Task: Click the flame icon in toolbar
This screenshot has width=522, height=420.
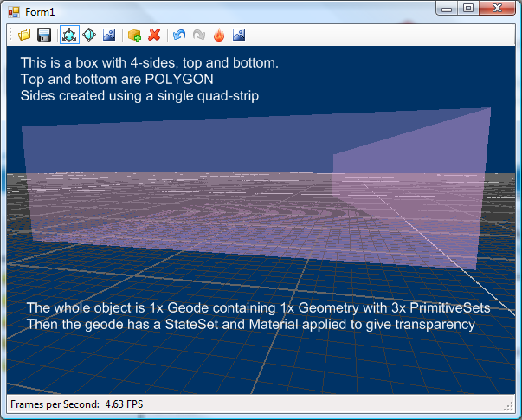Action: [x=218, y=35]
